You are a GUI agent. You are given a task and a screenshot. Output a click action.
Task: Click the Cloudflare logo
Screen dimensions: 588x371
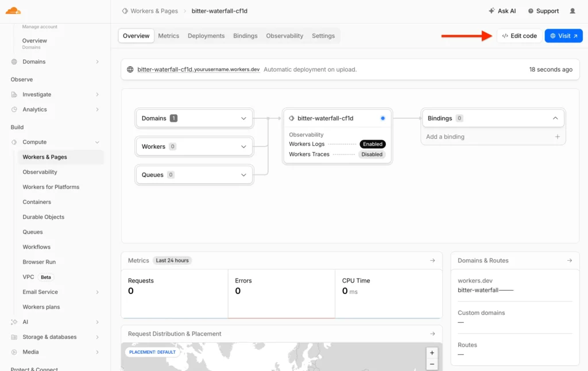[13, 10]
